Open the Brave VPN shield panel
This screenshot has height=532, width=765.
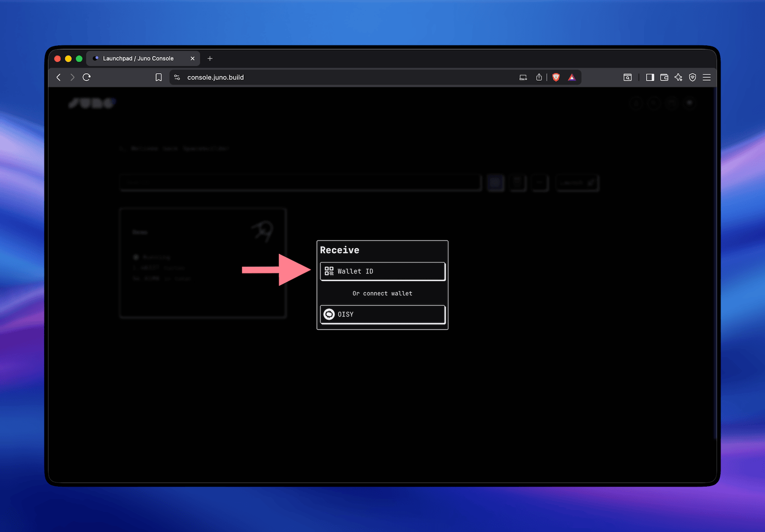pyautogui.click(x=692, y=77)
